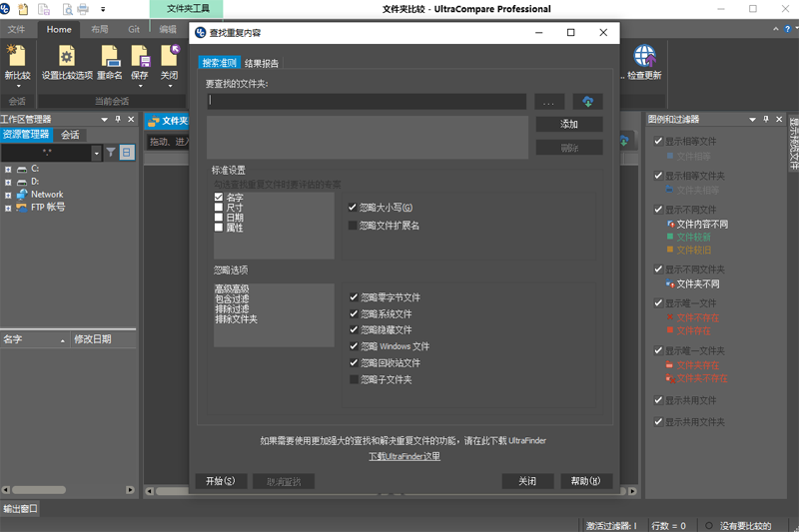Viewport: 799px width, 532px height.
Task: Enable 忽略子文件夹 checkbox
Action: 354,379
